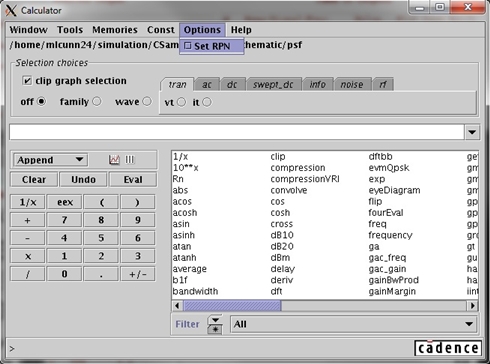Click the divide keypad button
The width and height of the screenshot is (490, 364).
point(28,274)
